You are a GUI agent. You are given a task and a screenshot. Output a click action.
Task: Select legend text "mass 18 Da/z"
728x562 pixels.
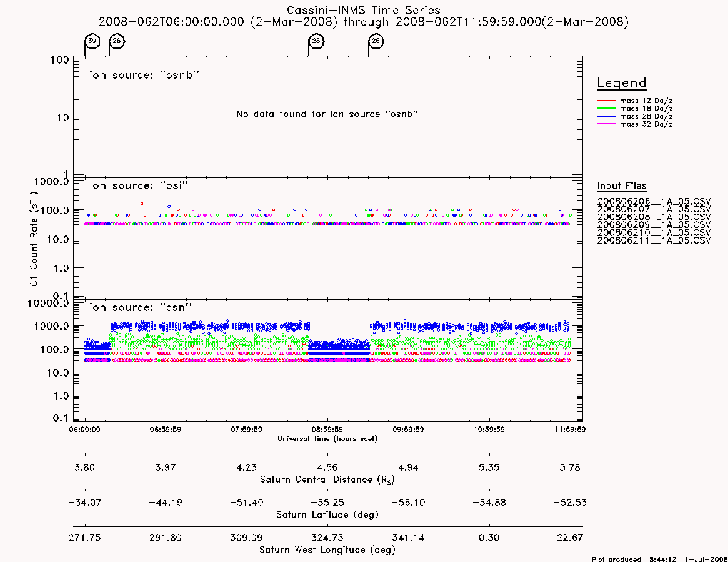pyautogui.click(x=646, y=109)
